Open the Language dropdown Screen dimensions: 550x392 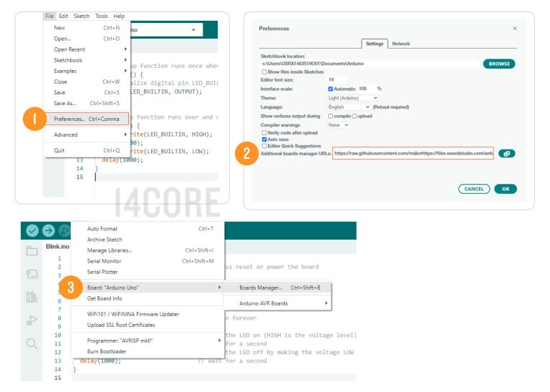349,107
